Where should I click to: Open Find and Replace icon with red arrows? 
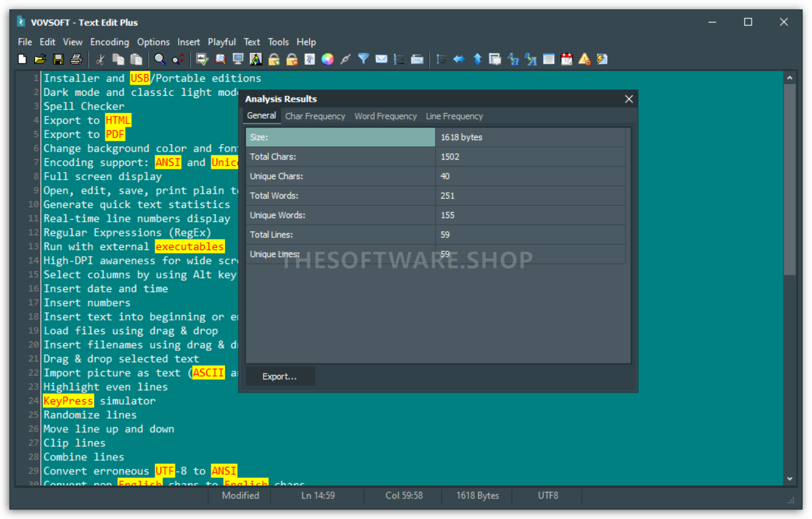(x=178, y=59)
